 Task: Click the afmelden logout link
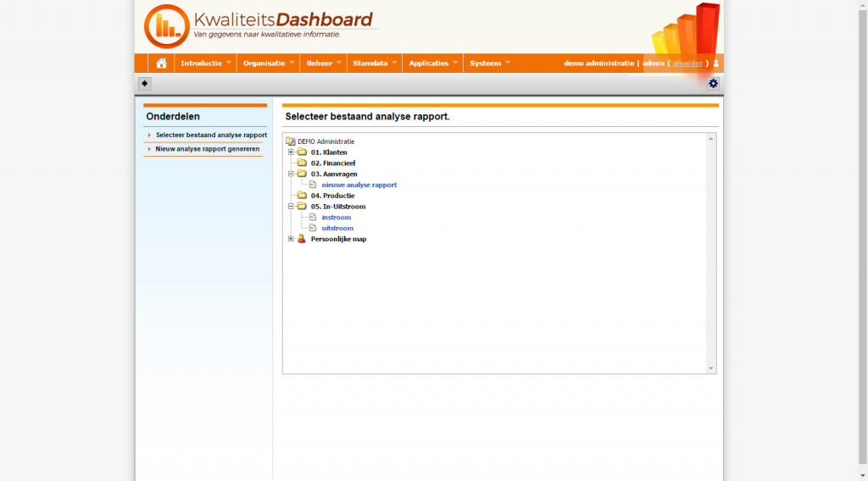687,64
